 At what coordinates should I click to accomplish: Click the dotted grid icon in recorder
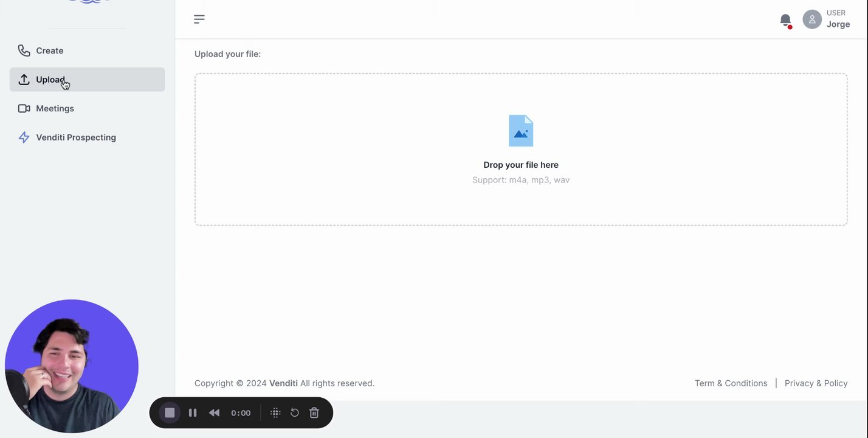[275, 412]
